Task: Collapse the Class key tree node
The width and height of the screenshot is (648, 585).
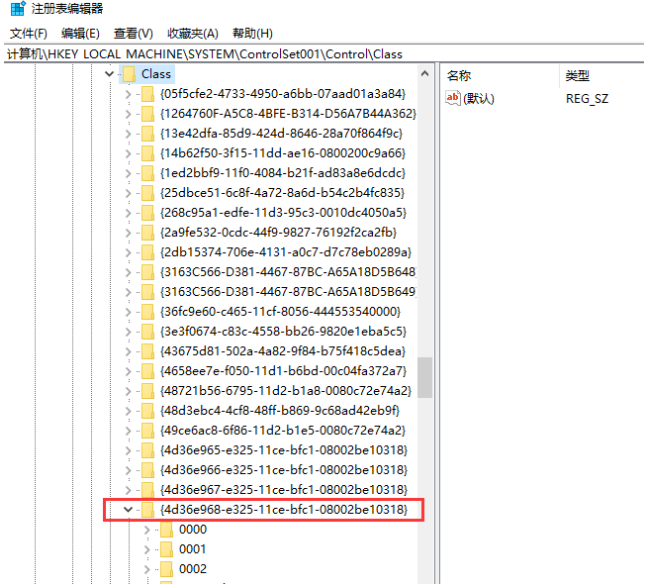Action: (108, 74)
